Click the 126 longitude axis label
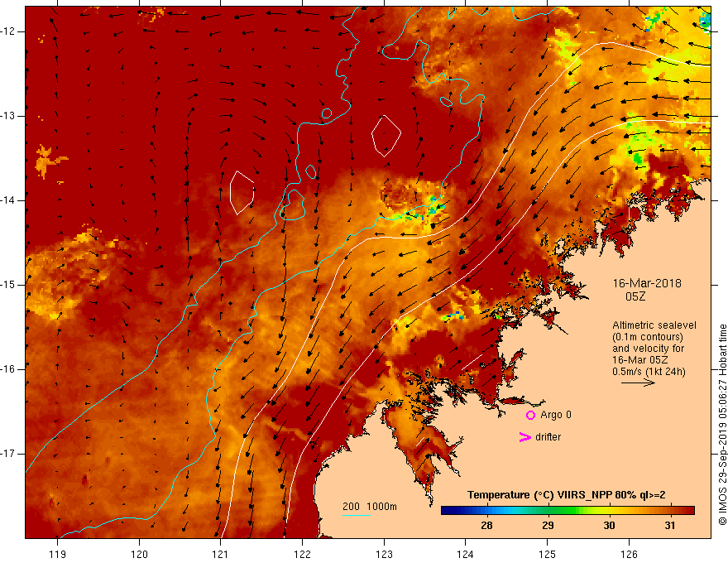 point(629,554)
